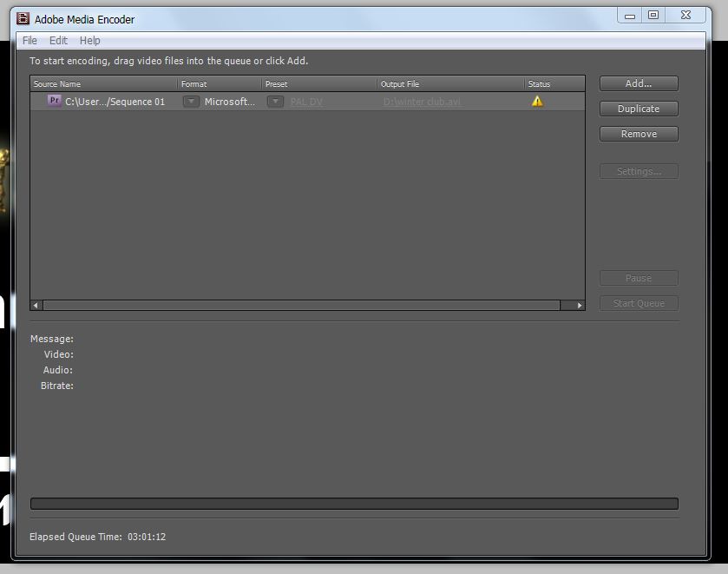The width and height of the screenshot is (728, 574).
Task: Minimize the Adobe Media Encoder window
Action: click(630, 16)
